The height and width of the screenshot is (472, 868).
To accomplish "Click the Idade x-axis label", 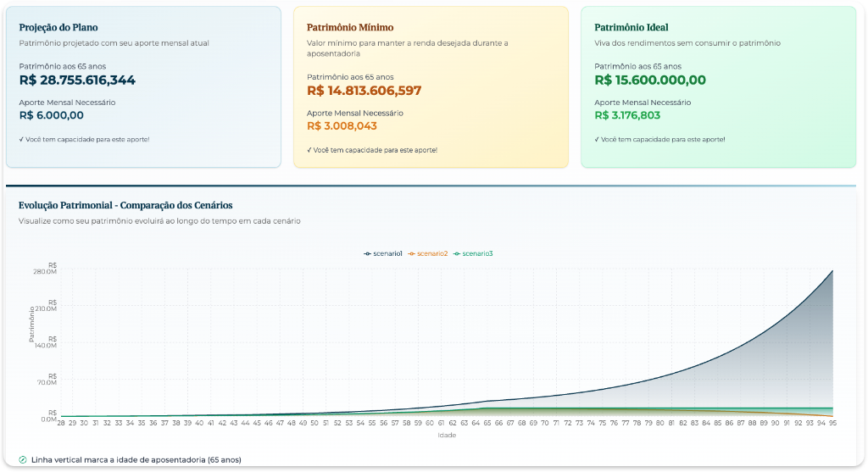I will coord(447,435).
